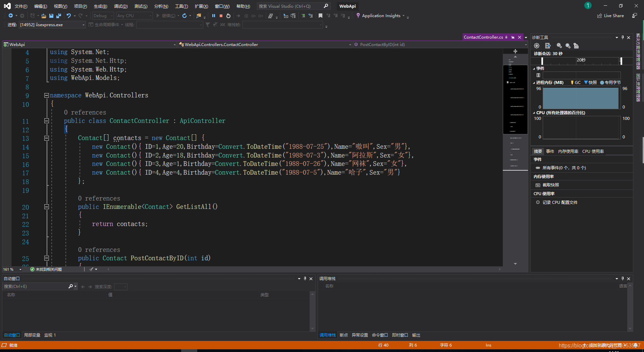Collapse the 进程内存 (MB) graph section
Screen dimensions: 644x352
pos(534,83)
